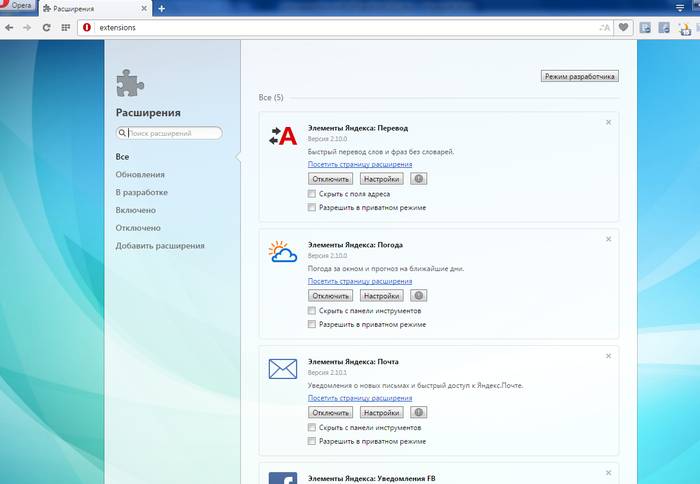This screenshot has width=700, height=484.
Task: Click the info icon for Yandex Перевод
Action: point(419,179)
